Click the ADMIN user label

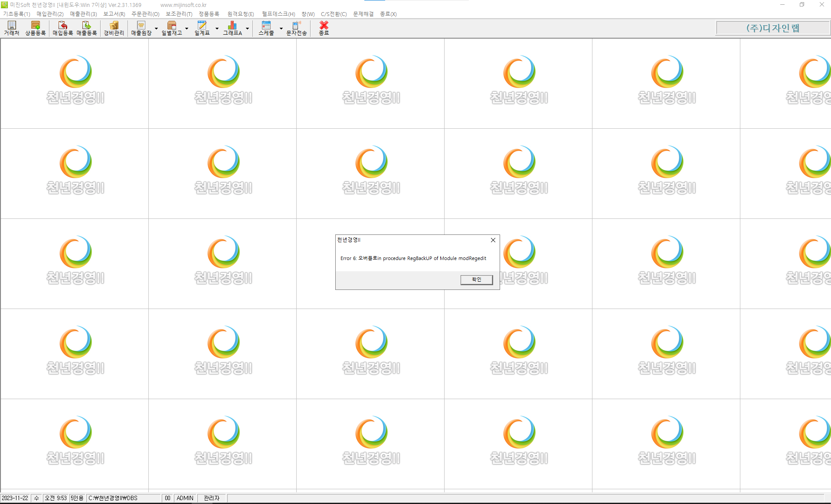(x=185, y=498)
